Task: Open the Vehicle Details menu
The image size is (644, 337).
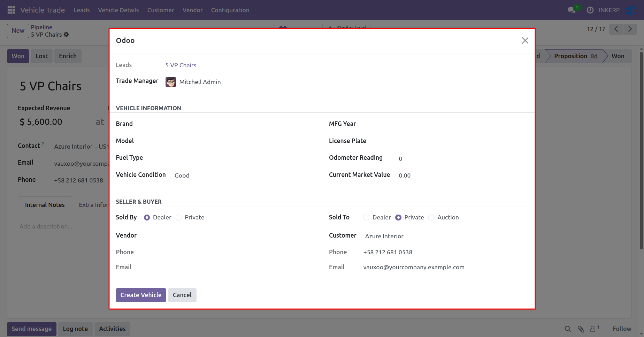Action: pos(118,10)
